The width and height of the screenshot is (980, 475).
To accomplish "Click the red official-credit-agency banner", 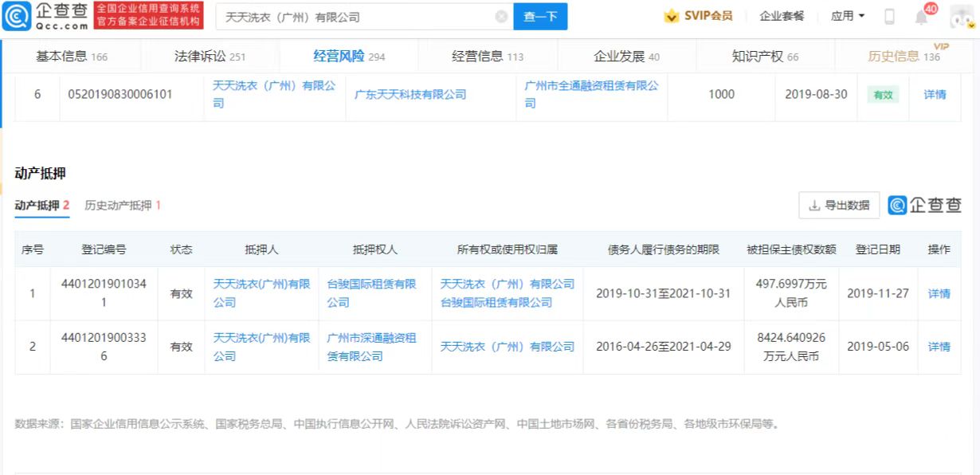I will (148, 16).
